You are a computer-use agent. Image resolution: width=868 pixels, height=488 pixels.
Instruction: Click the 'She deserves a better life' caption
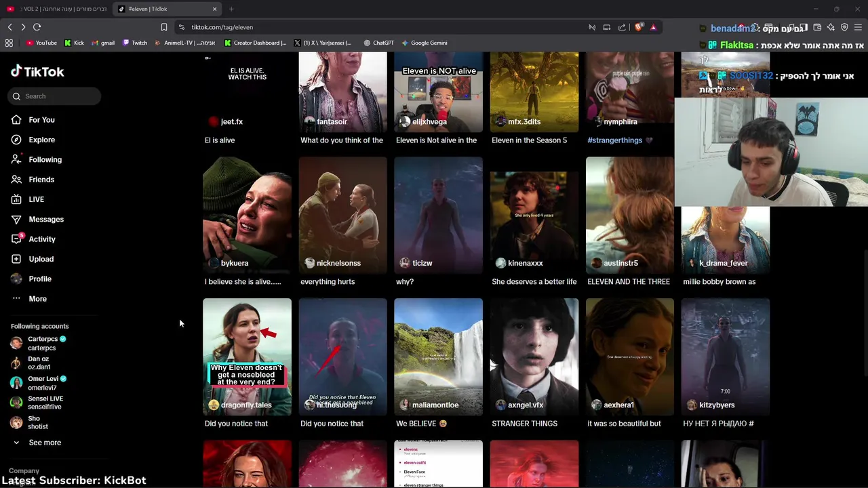coord(534,282)
